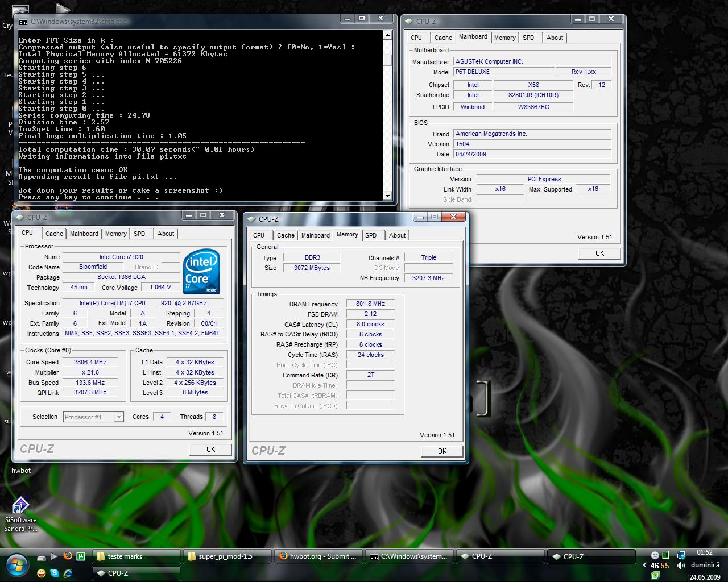
Task: Select Mainboard tab in top-right CPU-Z window
Action: click(473, 36)
